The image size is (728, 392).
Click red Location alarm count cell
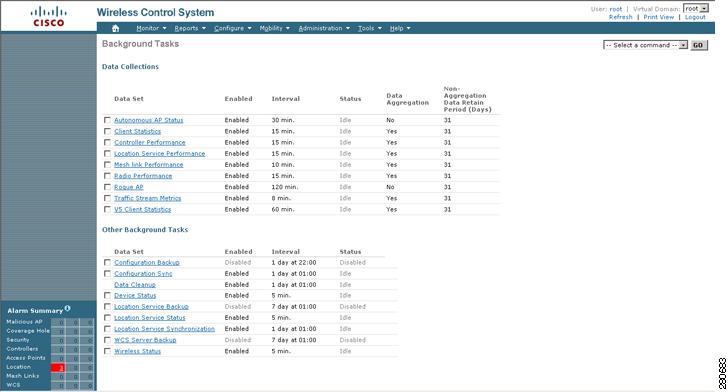pyautogui.click(x=58, y=367)
